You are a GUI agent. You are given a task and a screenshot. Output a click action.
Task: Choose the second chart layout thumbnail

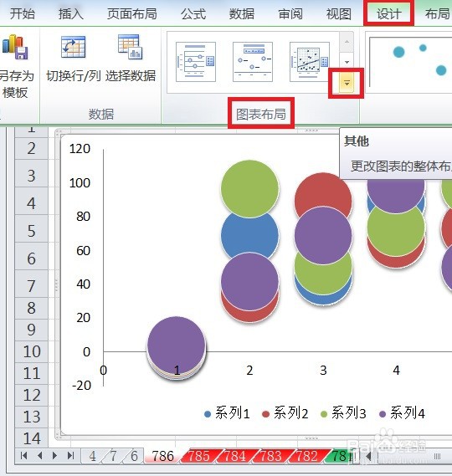(x=253, y=62)
